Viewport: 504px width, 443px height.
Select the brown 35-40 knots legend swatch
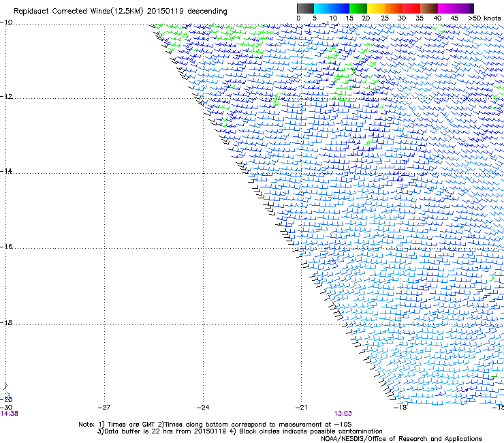pos(429,8)
